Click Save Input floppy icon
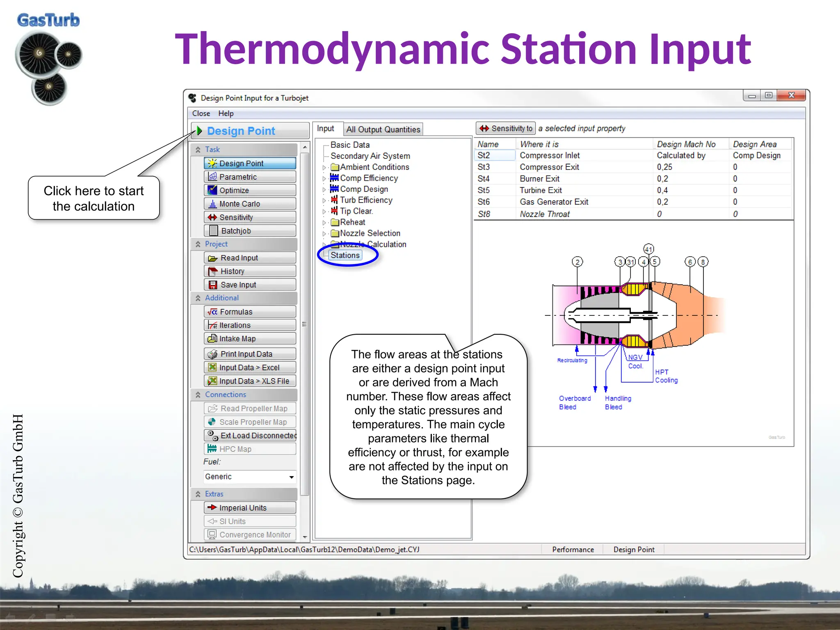 click(212, 285)
